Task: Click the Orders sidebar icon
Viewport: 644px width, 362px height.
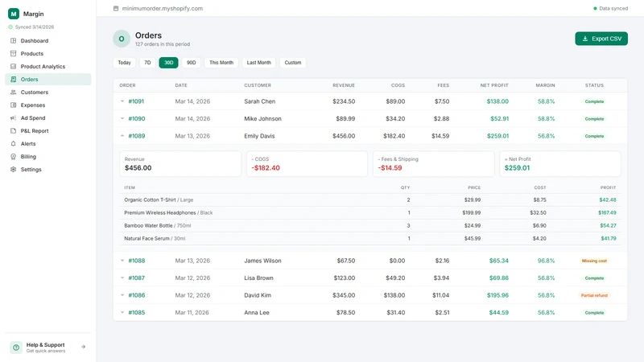Action: click(x=13, y=79)
